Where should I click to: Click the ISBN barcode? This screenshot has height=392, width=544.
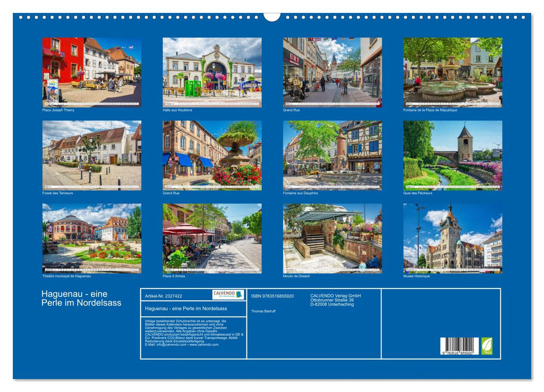[x=459, y=346]
